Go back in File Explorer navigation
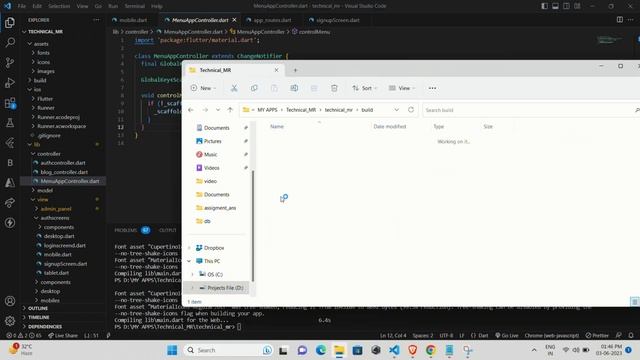Viewport: 640px width, 360px height. [191, 110]
